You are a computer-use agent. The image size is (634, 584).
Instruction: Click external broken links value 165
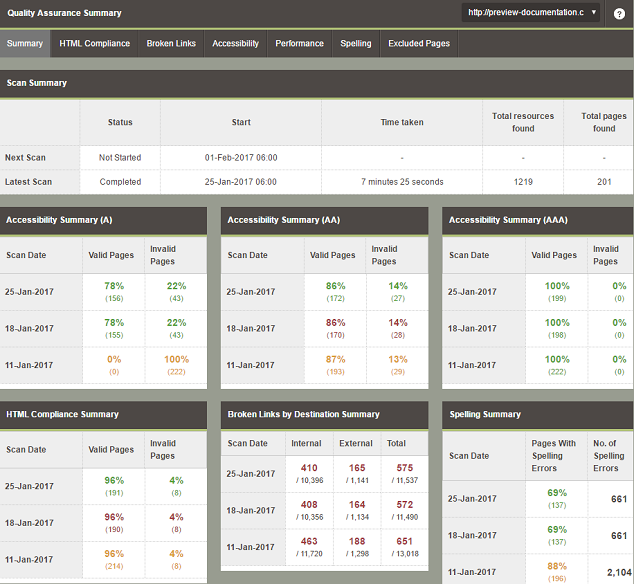(357, 468)
